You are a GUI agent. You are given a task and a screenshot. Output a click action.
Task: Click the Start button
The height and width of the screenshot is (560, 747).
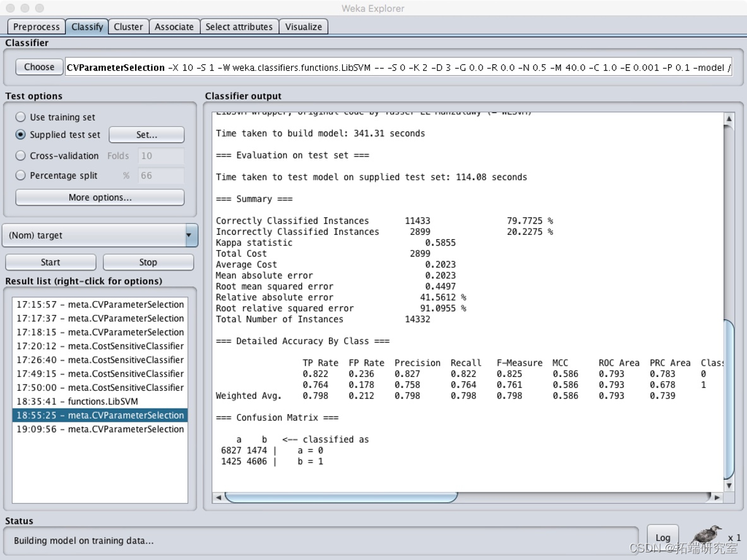click(51, 263)
